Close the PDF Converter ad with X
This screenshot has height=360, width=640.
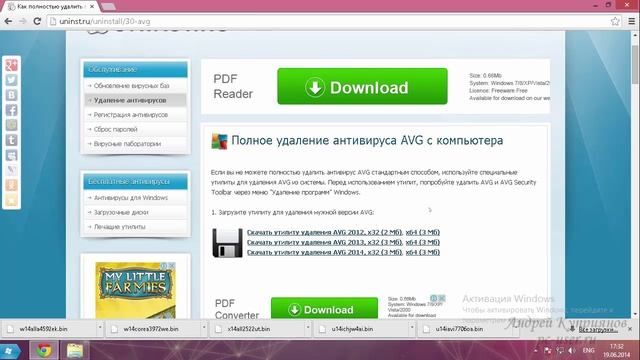442,298
